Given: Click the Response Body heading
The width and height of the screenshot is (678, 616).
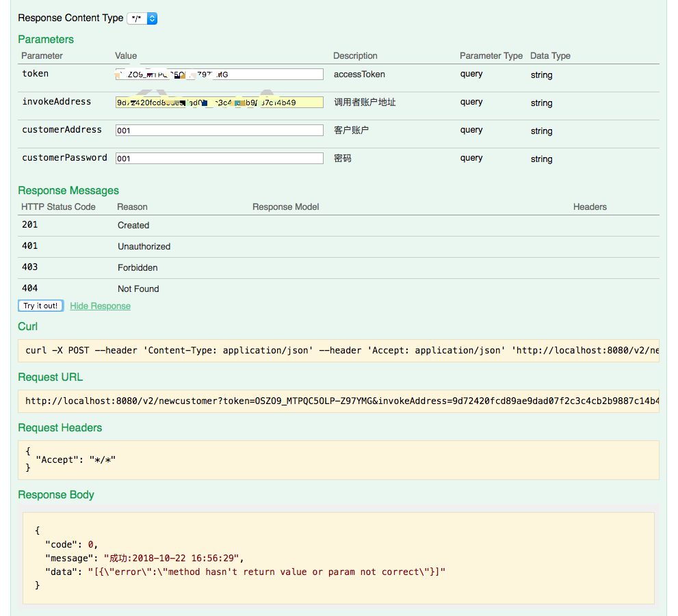Looking at the screenshot, I should pyautogui.click(x=56, y=494).
